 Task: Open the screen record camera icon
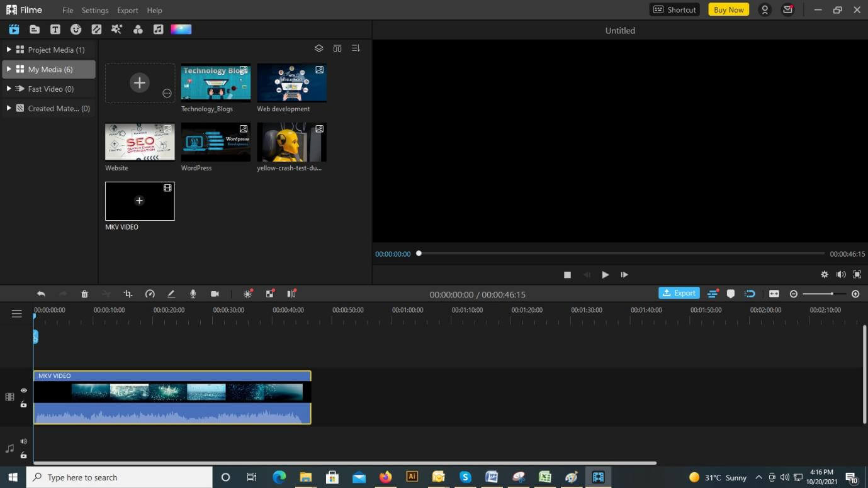coord(215,294)
